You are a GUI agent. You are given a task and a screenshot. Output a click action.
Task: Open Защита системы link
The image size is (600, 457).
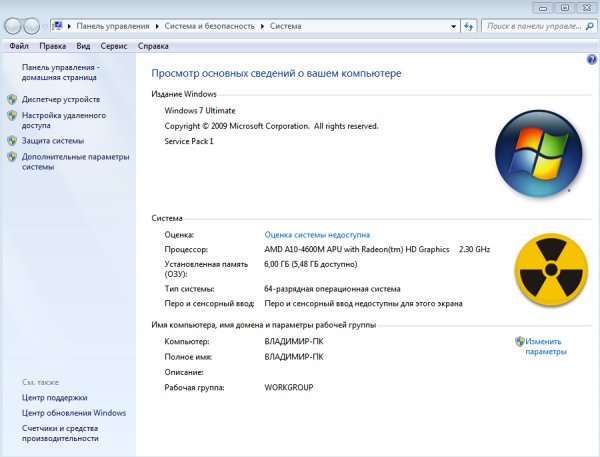point(53,141)
